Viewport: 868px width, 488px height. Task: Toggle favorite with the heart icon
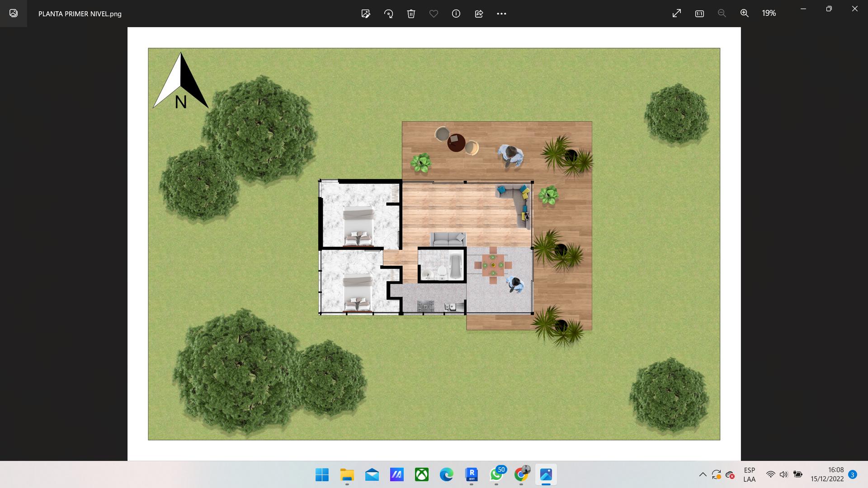click(434, 14)
